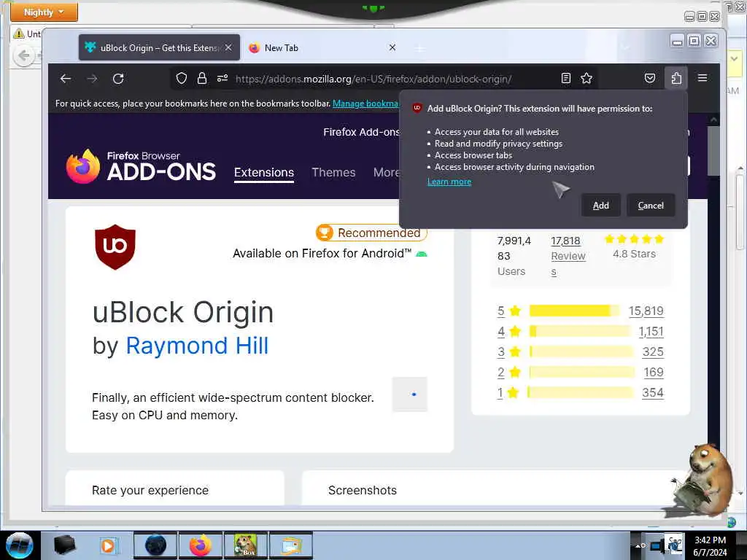Click the 1,151 four-star count
Screen dimensions: 747x560
651,332
